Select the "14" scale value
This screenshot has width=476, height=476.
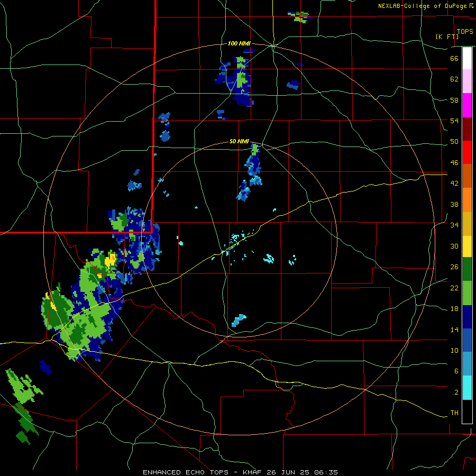tap(454, 329)
